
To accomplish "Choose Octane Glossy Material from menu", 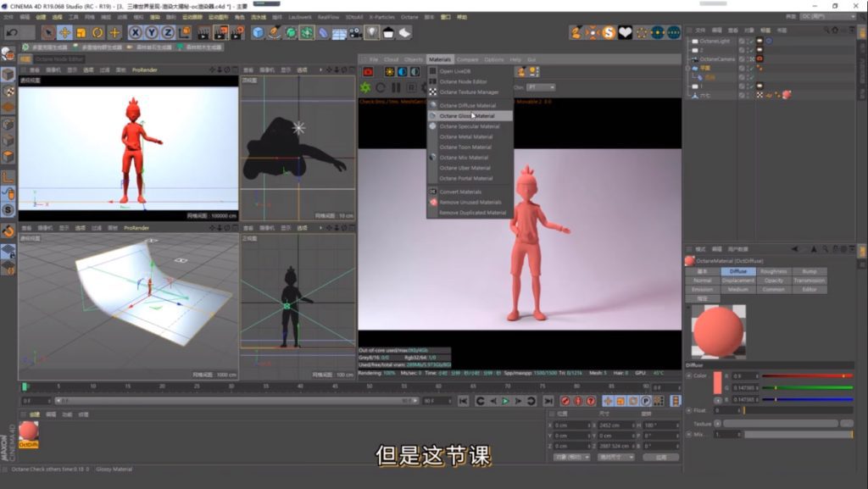I will pos(467,116).
